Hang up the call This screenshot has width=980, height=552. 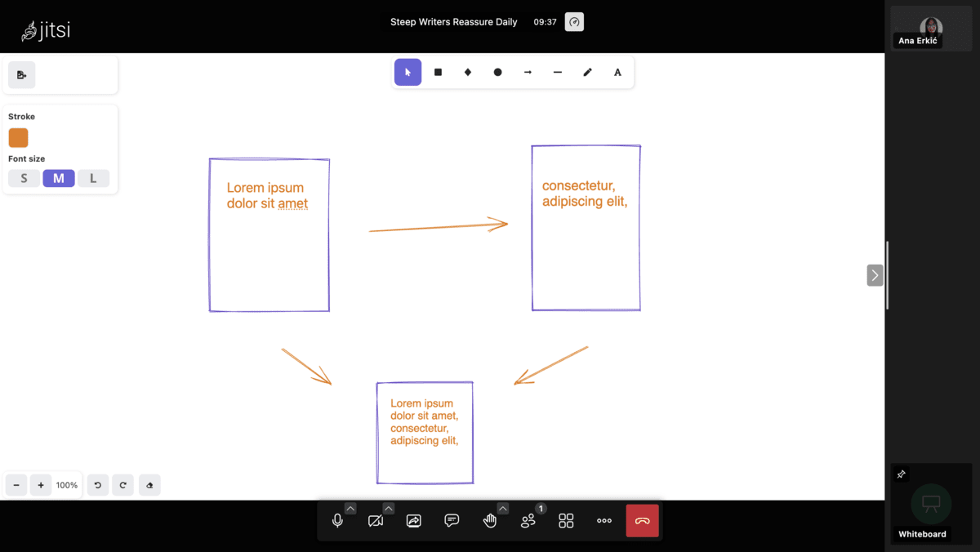642,520
